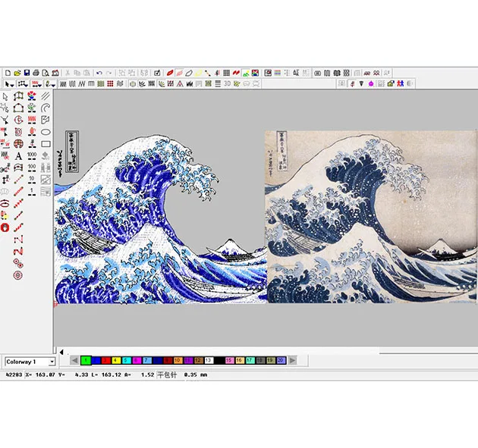Expand the node reshape tool dropdown
The width and height of the screenshot is (478, 448).
point(27,85)
